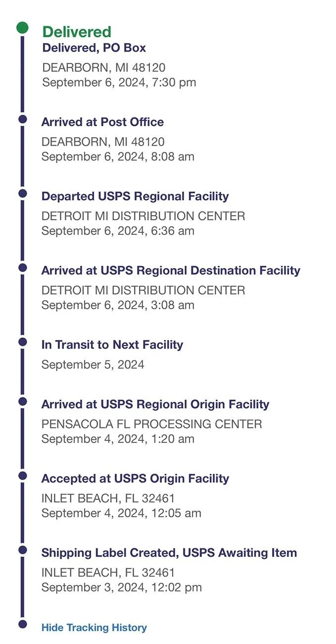Screen dimensions: 336x644
Task: Click the In Transit to Next Facility dot
Action: [22, 342]
